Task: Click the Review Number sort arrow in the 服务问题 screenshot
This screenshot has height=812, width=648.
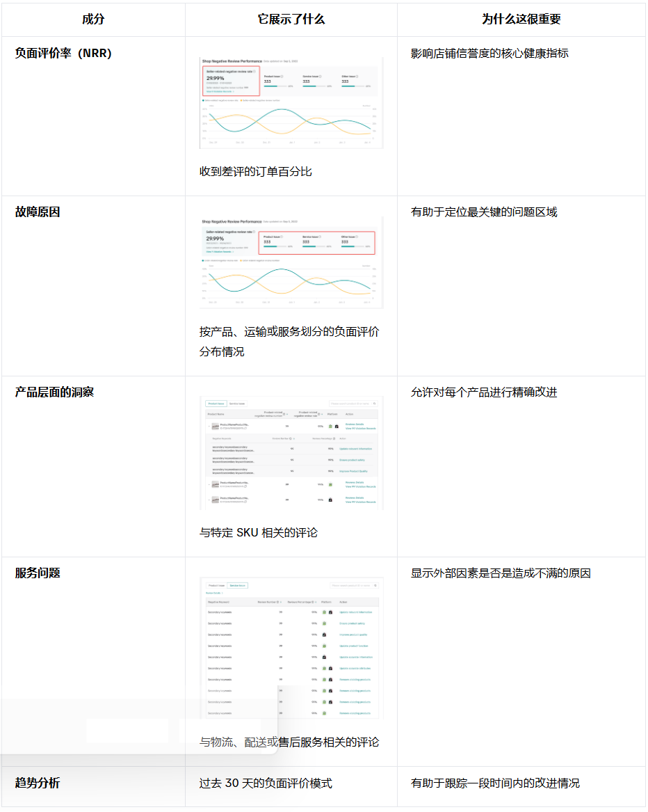Action: click(x=281, y=602)
